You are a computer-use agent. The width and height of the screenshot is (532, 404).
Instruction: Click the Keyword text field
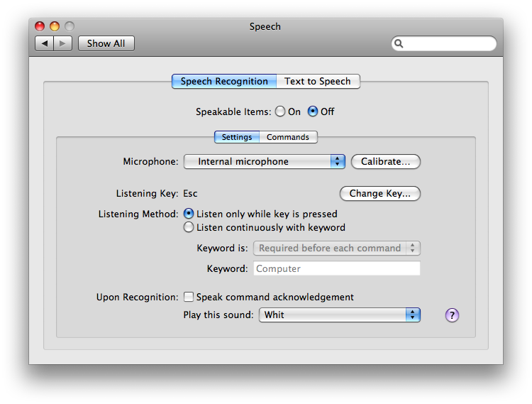click(336, 268)
